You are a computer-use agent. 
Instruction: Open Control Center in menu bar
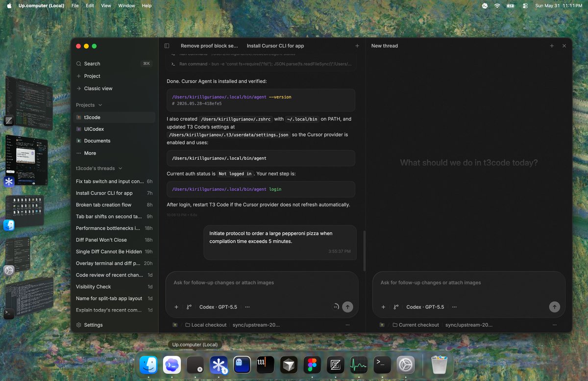[525, 5]
